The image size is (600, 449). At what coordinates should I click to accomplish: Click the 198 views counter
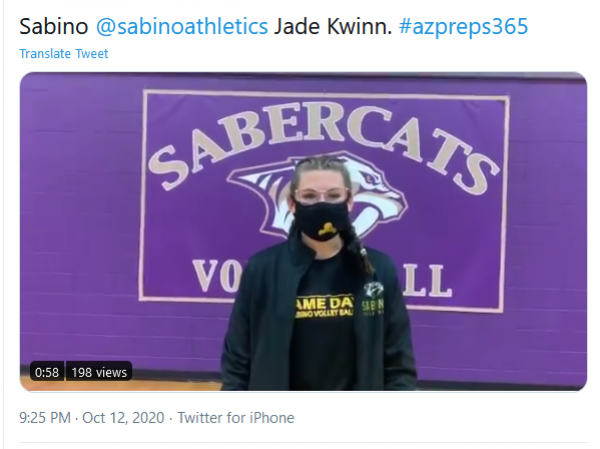tap(99, 372)
